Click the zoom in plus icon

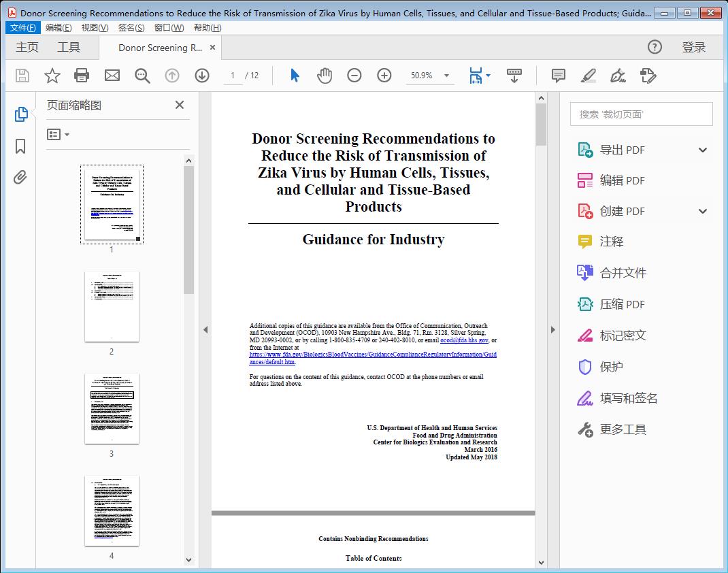tap(384, 76)
